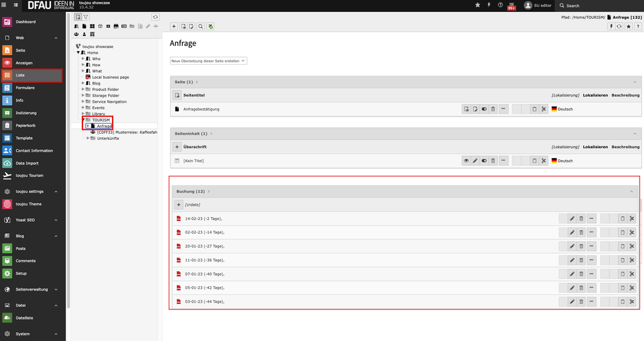Open the SU editor user menu
Screen dimensions: 644x341
pos(538,5)
